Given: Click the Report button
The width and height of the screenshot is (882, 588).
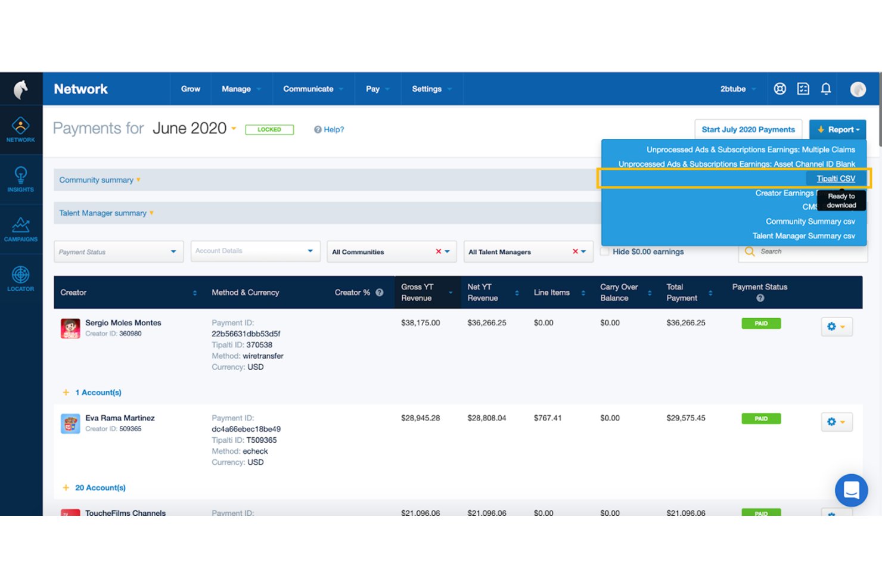Looking at the screenshot, I should point(837,129).
